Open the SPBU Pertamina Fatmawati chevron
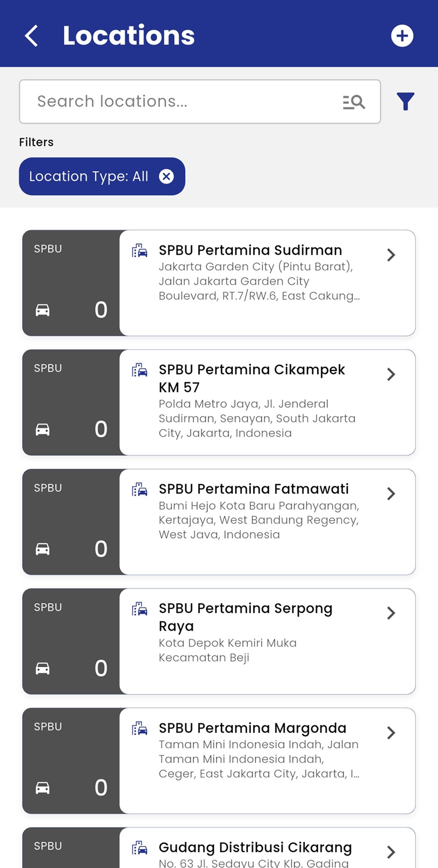The image size is (438, 868). [391, 494]
